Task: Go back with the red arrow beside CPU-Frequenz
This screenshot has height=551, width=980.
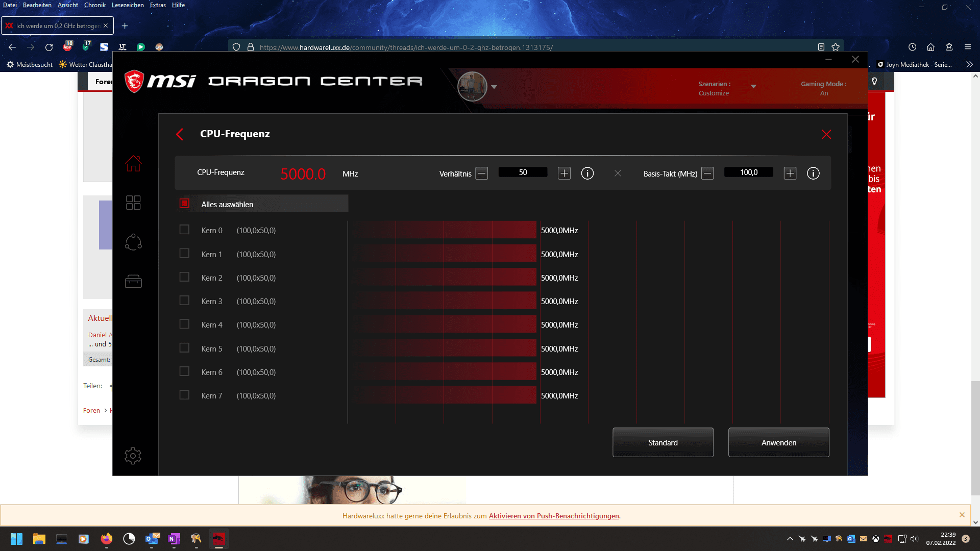Action: [180, 134]
